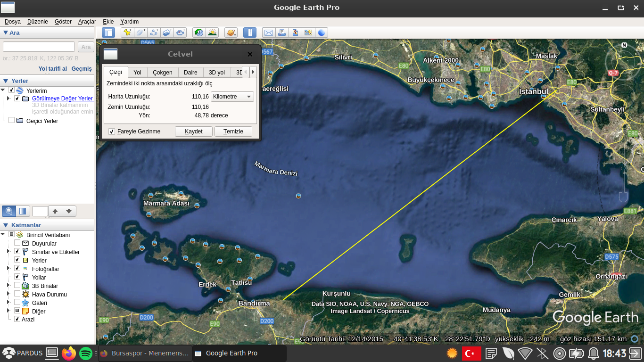The height and width of the screenshot is (362, 644).
Task: Expand the Görülmeye Değer Yerler folder
Action: [x=8, y=99]
